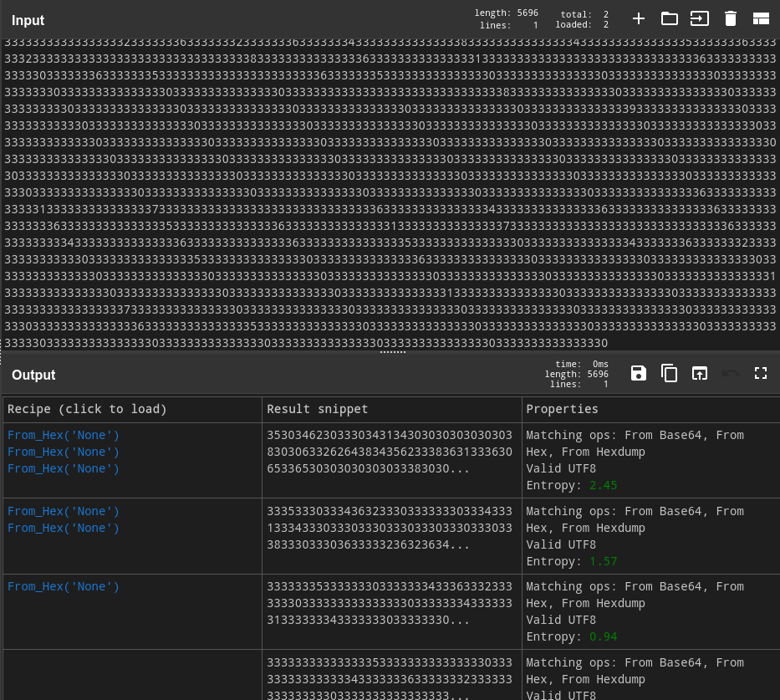Undo the last input replacement

pyautogui.click(x=730, y=373)
